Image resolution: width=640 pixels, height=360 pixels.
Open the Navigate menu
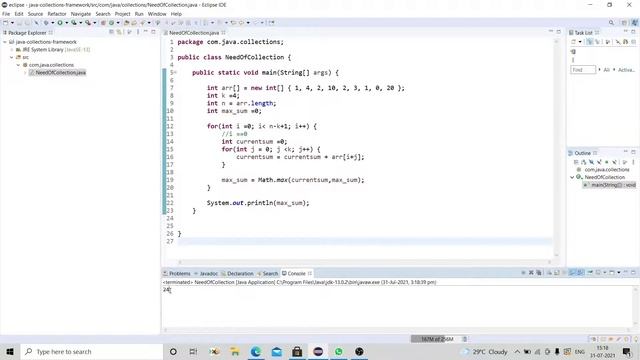pos(81,13)
